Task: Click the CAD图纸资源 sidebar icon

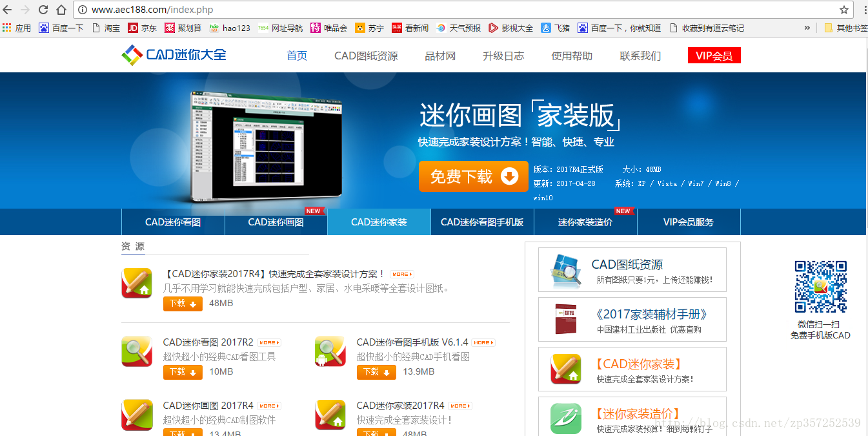Action: (566, 270)
